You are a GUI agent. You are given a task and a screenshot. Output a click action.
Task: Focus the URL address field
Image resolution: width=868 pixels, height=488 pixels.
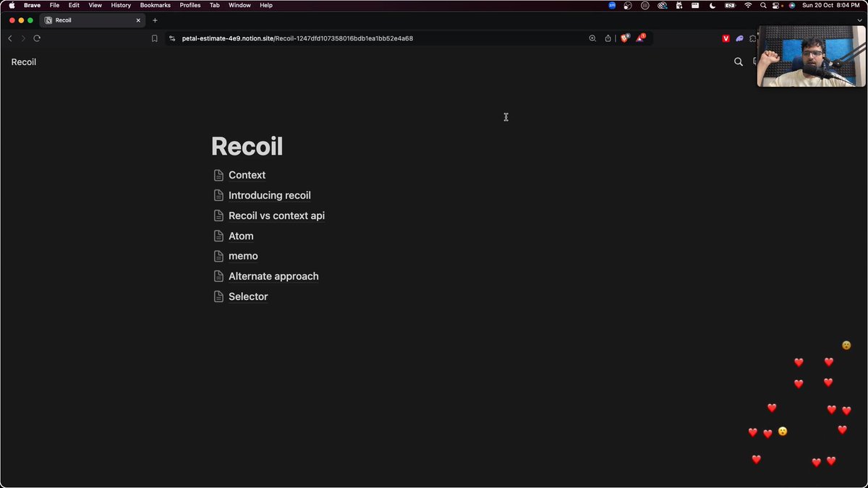297,38
